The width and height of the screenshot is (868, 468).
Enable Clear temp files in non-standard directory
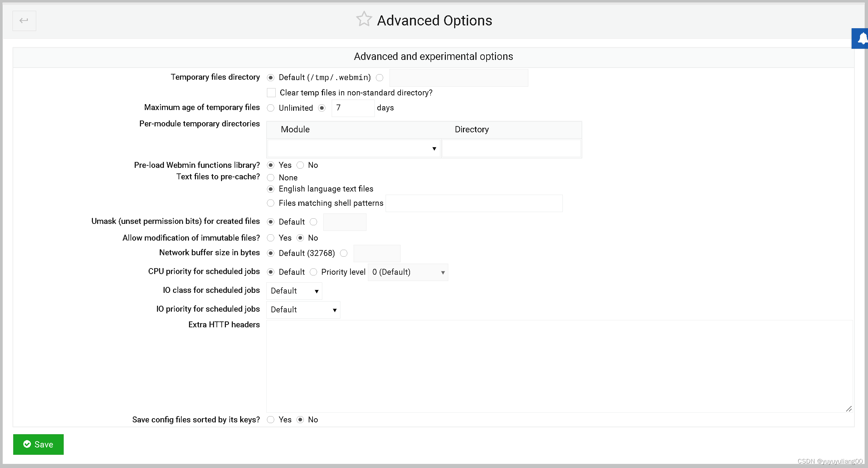click(271, 92)
